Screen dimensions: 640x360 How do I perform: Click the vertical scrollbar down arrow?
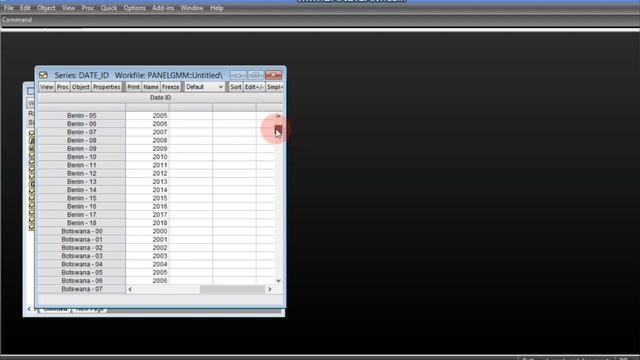pyautogui.click(x=278, y=281)
